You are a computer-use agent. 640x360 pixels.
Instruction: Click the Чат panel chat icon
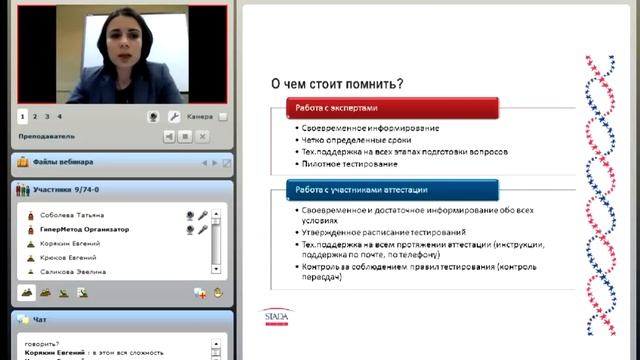(x=23, y=320)
